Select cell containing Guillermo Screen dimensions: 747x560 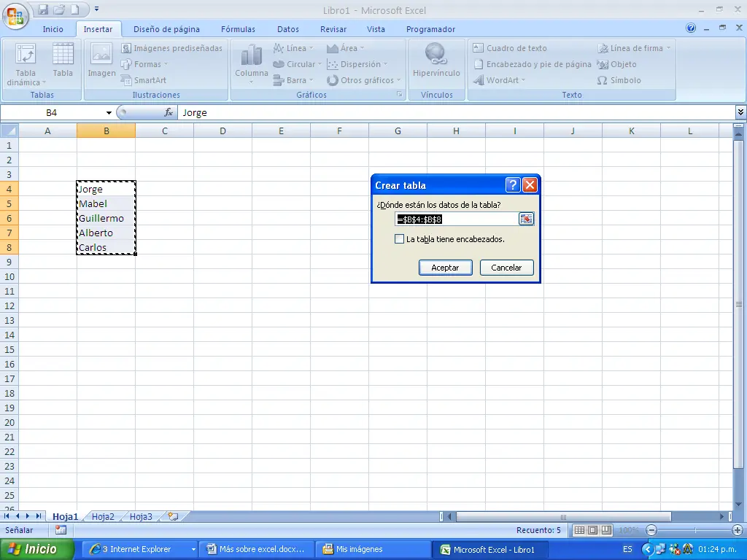point(106,218)
